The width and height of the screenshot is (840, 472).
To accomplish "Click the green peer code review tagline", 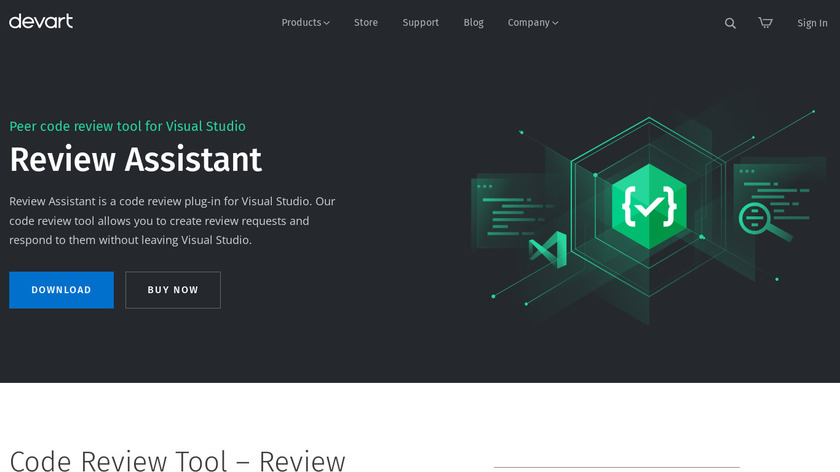I will 127,126.
